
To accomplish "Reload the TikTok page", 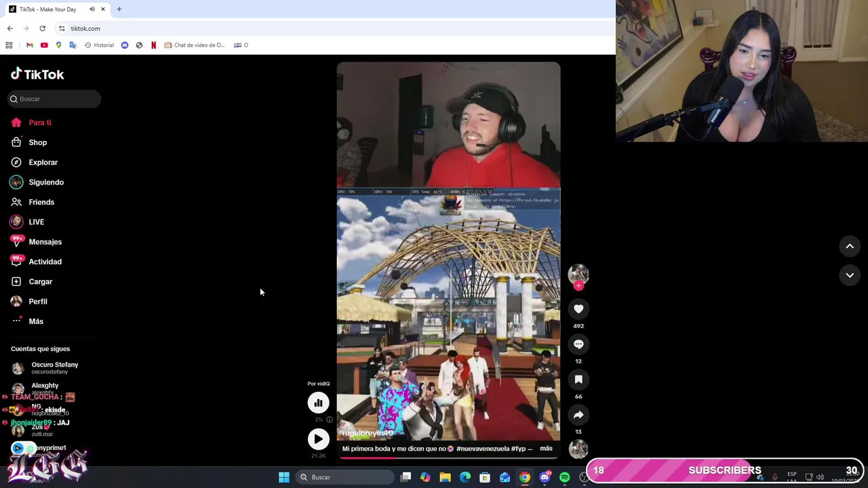I will point(42,28).
